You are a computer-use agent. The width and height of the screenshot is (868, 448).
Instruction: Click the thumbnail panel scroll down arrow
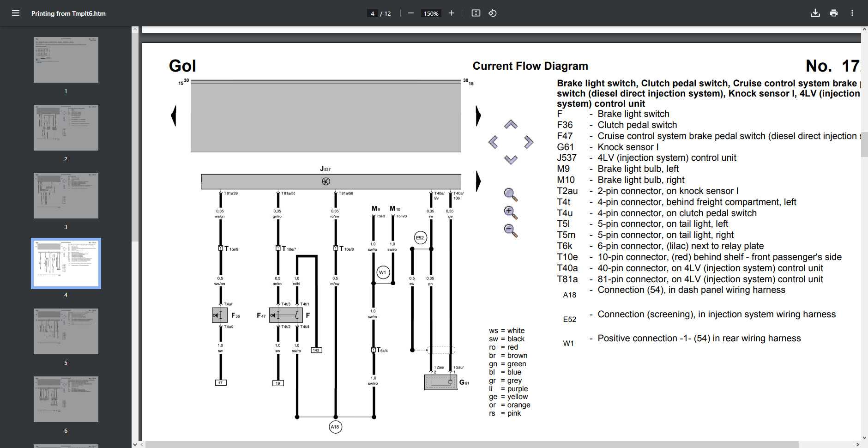point(135,444)
